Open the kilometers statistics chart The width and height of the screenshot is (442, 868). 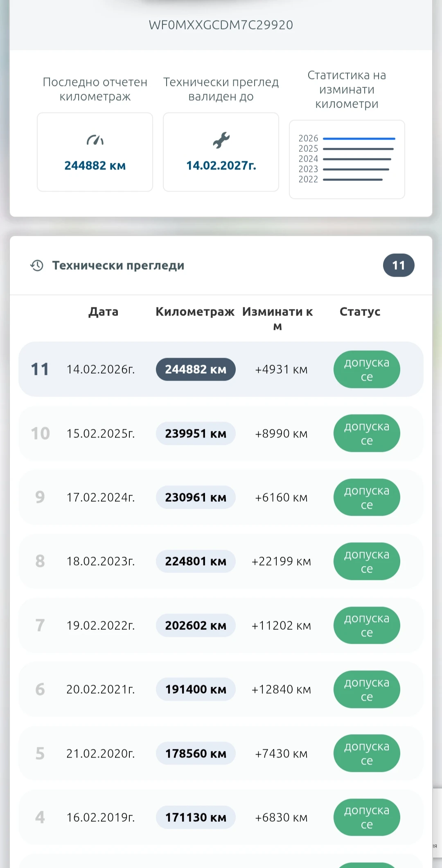click(347, 159)
